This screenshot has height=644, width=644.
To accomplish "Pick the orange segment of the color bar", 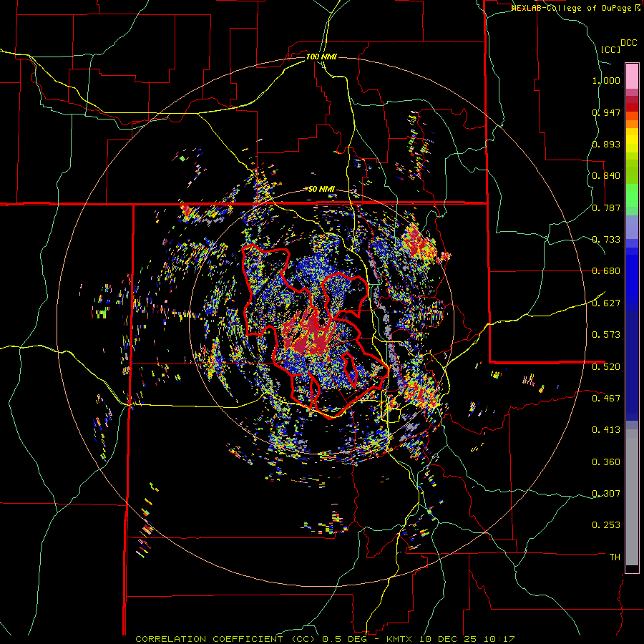I will point(632,124).
